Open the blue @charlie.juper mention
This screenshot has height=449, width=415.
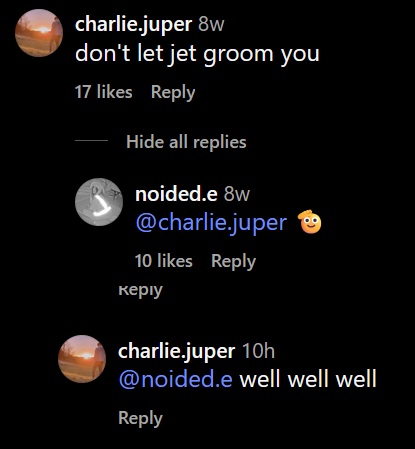pos(211,223)
